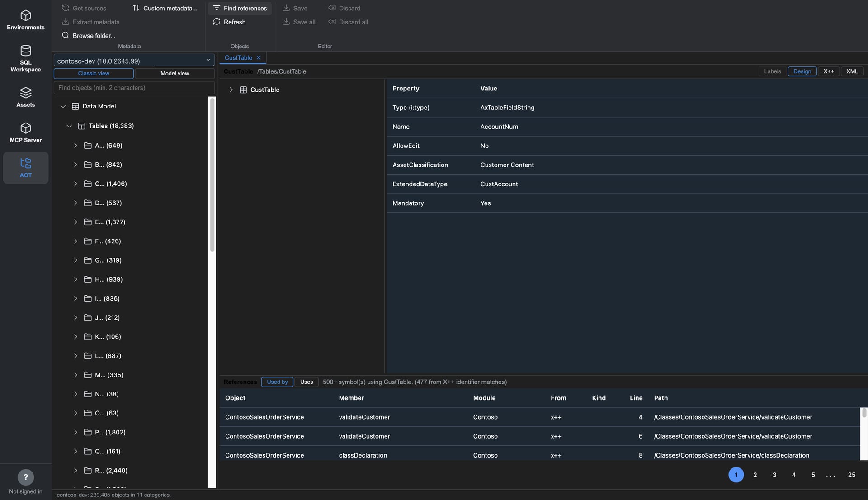Expand the B... (842) folder
This screenshot has height=500, width=868.
[x=75, y=165]
